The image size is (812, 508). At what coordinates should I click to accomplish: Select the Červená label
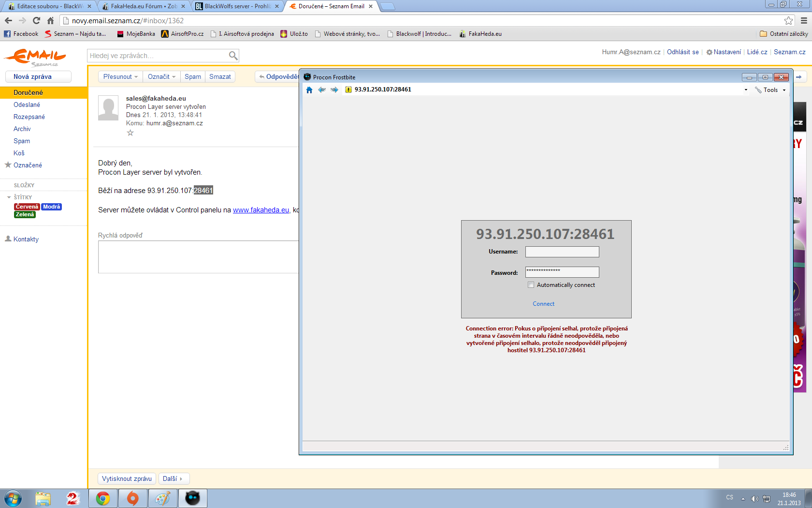pyautogui.click(x=27, y=207)
